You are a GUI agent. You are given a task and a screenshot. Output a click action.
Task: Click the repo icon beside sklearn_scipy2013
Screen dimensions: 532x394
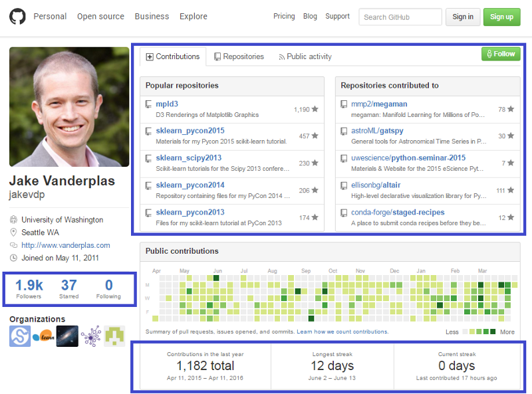click(x=148, y=158)
